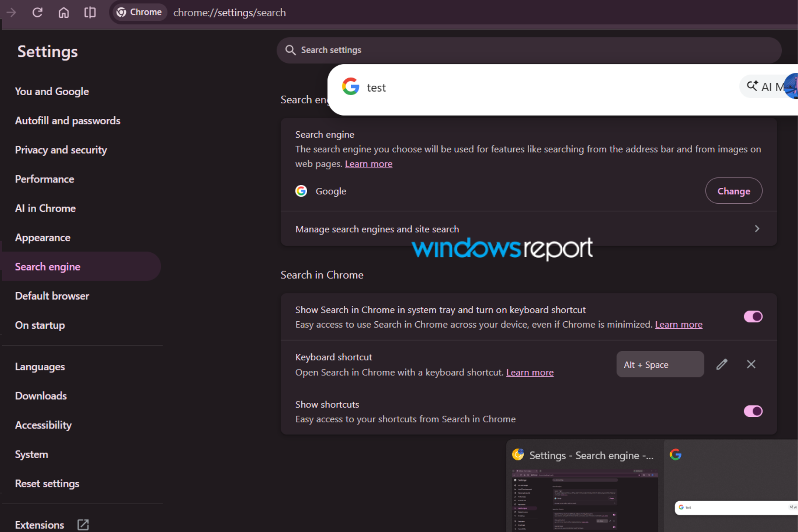Click the magnifier icon in Search settings
Image resolution: width=798 pixels, height=532 pixels.
pos(291,50)
